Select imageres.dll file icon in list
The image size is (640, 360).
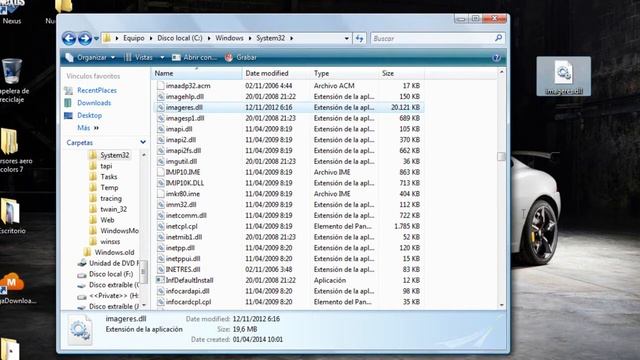160,107
